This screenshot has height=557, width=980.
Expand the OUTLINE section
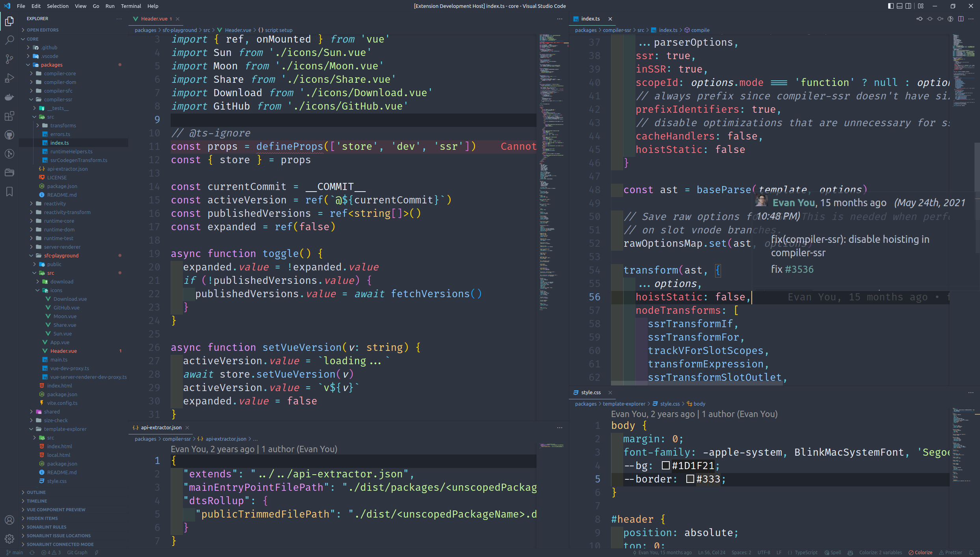pyautogui.click(x=36, y=492)
